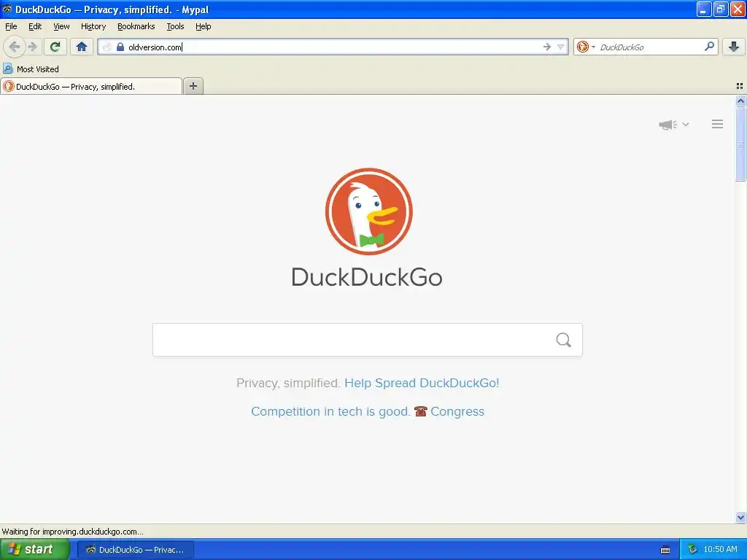Reload the current page
This screenshot has height=560, width=747.
point(55,47)
